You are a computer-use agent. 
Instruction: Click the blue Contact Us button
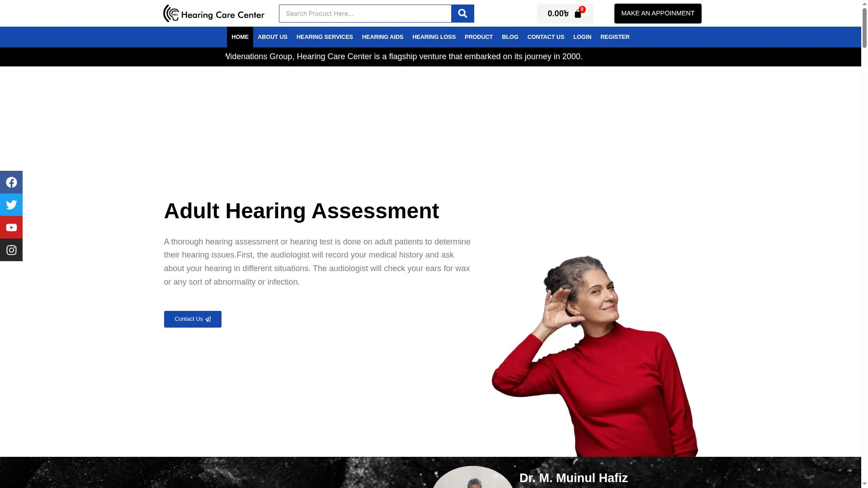coord(193,319)
